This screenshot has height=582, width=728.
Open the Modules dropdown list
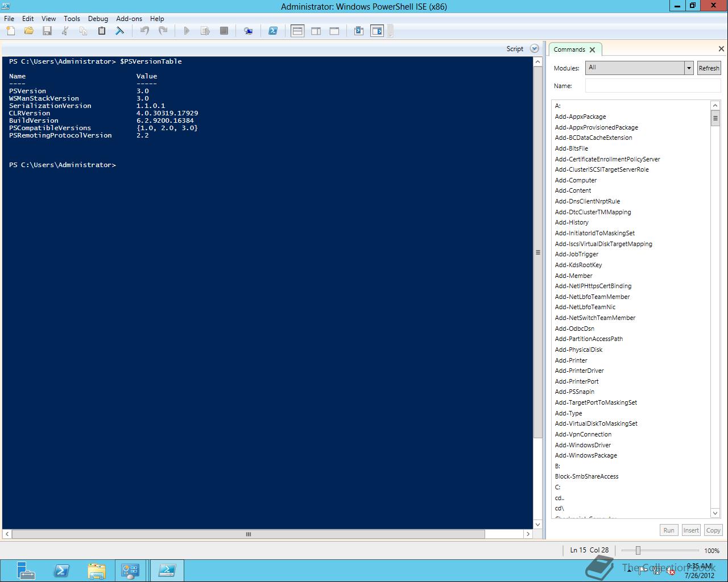(688, 68)
